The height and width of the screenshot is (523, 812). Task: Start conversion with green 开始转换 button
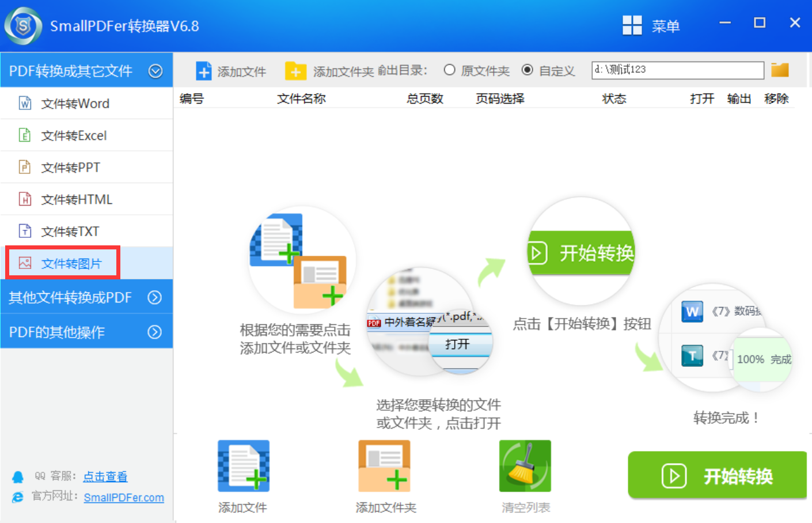[x=717, y=475]
